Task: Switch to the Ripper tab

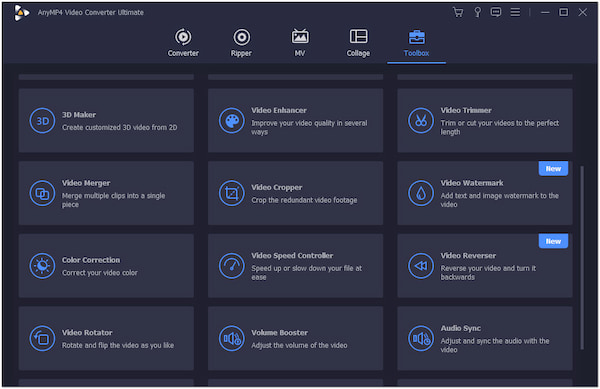Action: [x=241, y=43]
